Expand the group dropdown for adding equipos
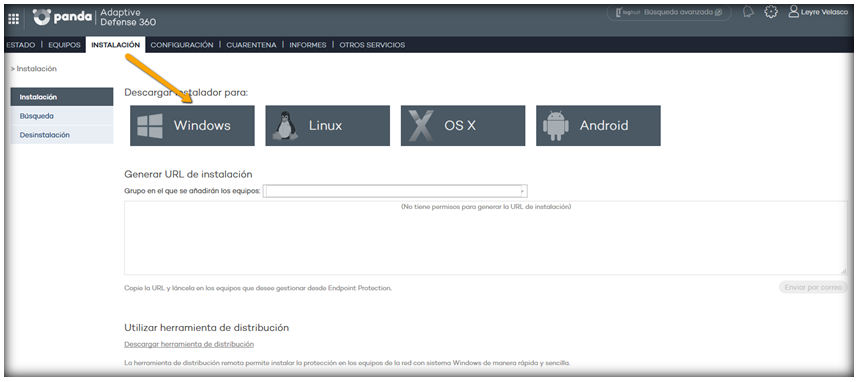This screenshot has height=382, width=859. [x=396, y=191]
